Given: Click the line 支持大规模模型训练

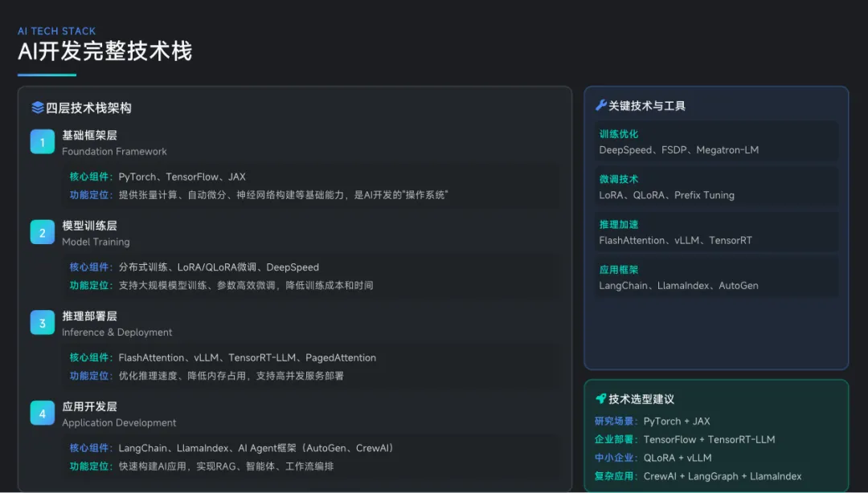Looking at the screenshot, I should [246, 286].
